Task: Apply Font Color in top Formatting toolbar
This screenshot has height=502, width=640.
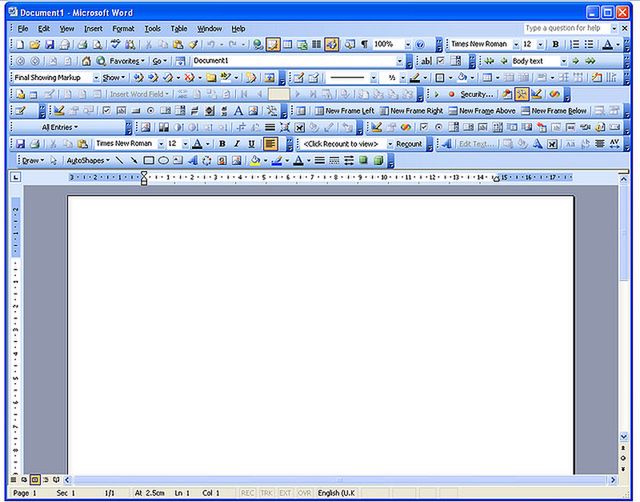Action: point(607,44)
